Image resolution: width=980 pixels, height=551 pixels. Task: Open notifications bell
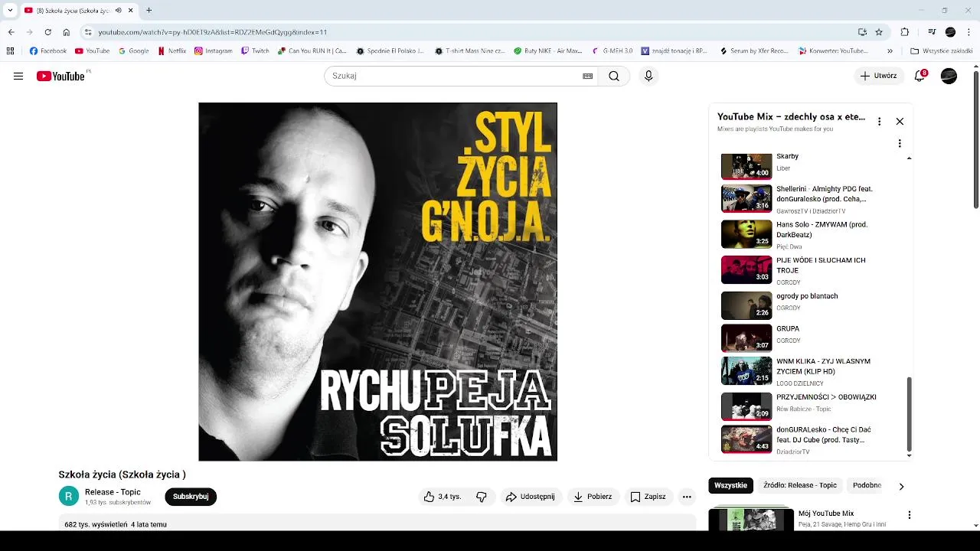[920, 76]
